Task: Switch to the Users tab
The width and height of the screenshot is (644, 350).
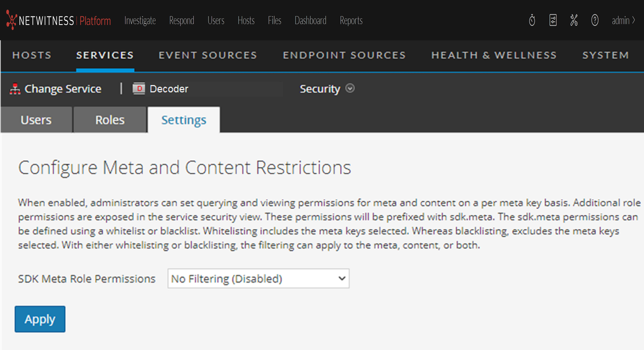Action: (x=36, y=120)
